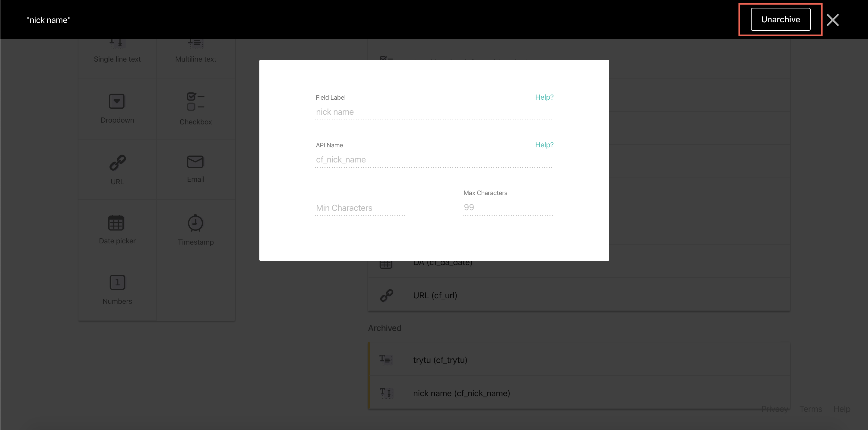Select the Dropdown field type icon
This screenshot has height=430, width=868.
point(117,101)
